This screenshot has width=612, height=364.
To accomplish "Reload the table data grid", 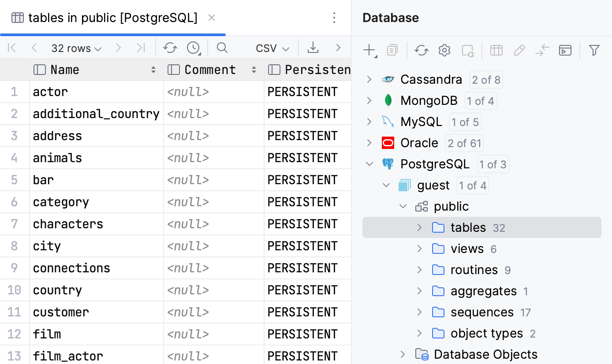I will coord(170,48).
